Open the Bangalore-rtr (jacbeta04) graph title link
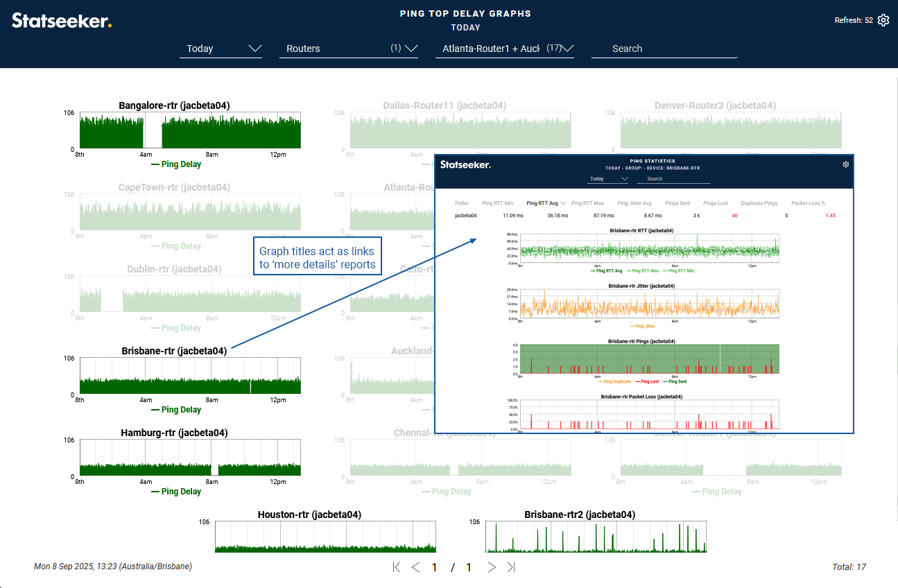Screen dimensions: 898x588 tap(174, 105)
